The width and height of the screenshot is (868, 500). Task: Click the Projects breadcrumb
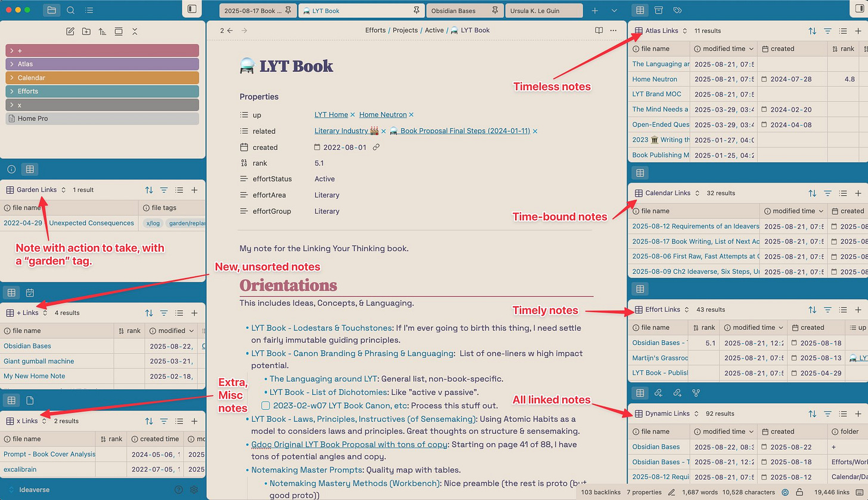pos(405,30)
